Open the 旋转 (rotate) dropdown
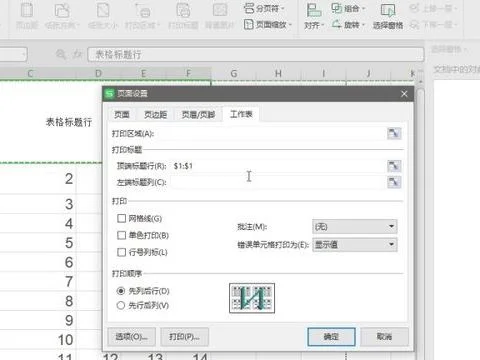This screenshot has height=360, width=480. 348,24
